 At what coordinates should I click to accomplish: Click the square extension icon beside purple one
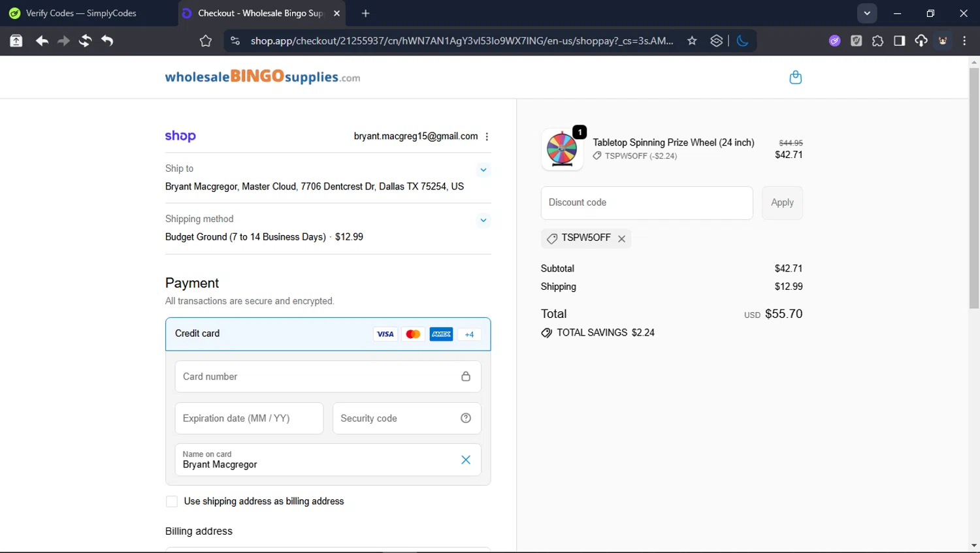[856, 40]
